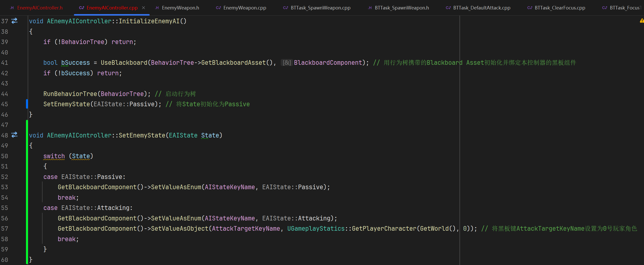644x265 pixels.
Task: Go to the EnemyWeapon.cpp tab
Action: [x=241, y=8]
